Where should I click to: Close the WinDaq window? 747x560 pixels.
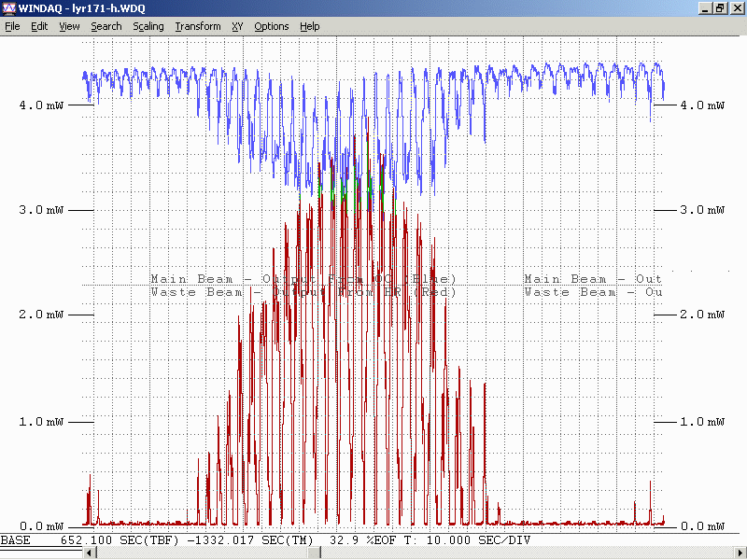[737, 8]
